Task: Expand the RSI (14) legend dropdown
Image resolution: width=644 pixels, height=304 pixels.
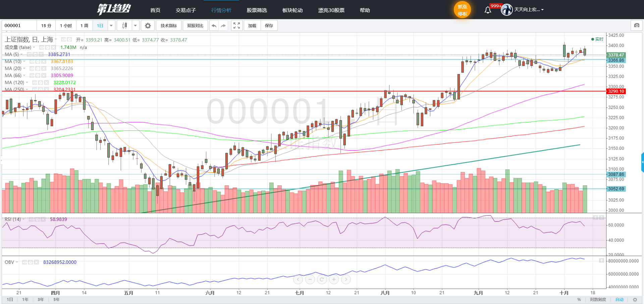Action: coord(23,219)
